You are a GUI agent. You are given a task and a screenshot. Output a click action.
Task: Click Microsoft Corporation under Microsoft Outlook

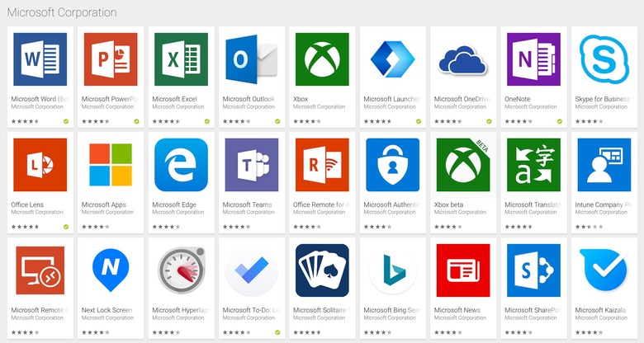pyautogui.click(x=249, y=106)
